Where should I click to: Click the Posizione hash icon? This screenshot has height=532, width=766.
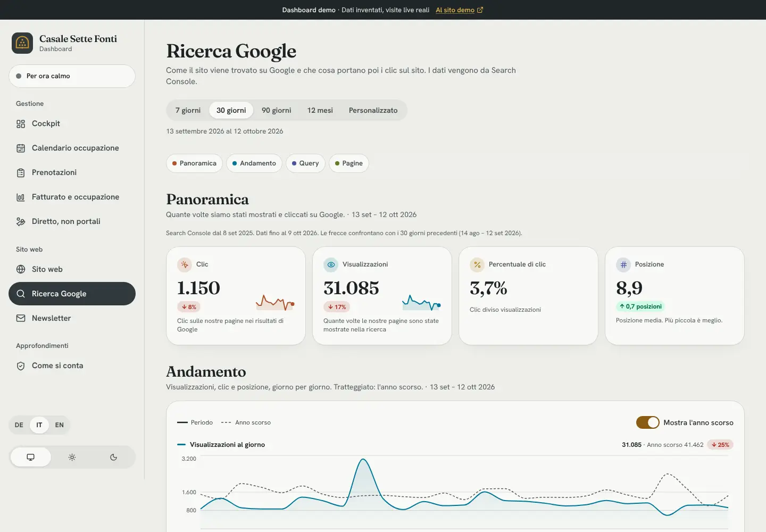[623, 264]
